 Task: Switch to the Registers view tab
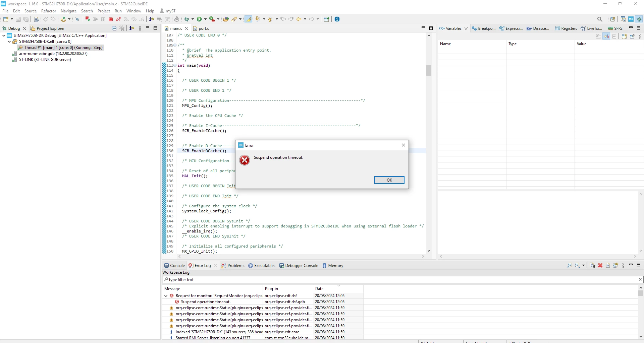(x=566, y=28)
